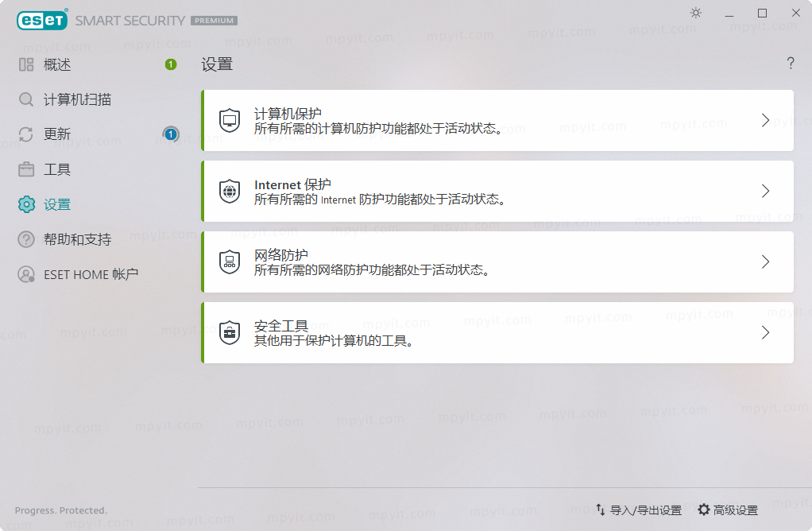Open the 工具 section
Viewport: 812px width, 531px height.
57,169
